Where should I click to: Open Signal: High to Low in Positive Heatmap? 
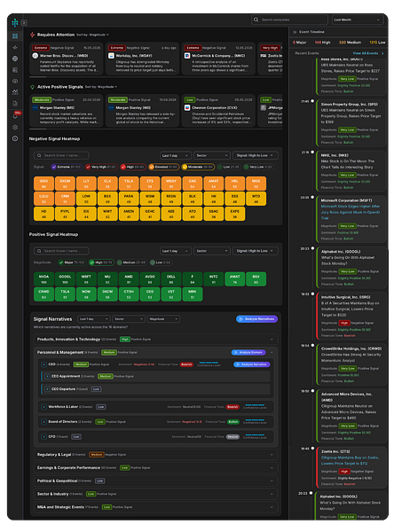tap(255, 251)
